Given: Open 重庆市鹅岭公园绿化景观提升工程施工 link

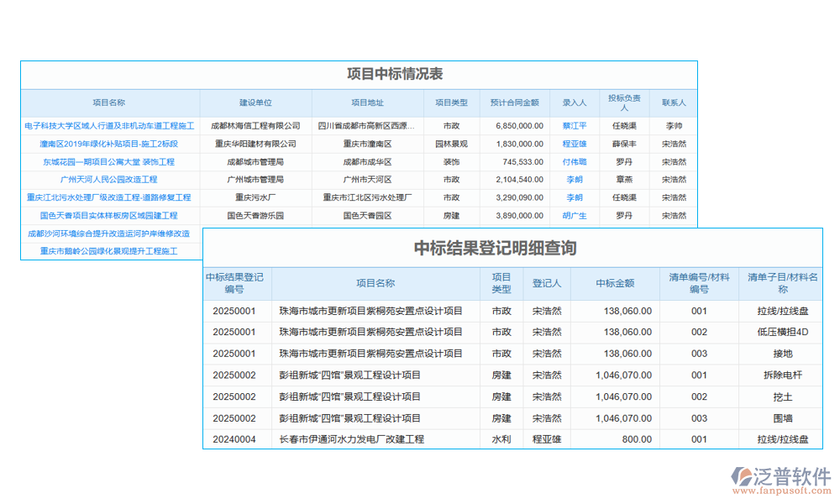Looking at the screenshot, I should 109,251.
